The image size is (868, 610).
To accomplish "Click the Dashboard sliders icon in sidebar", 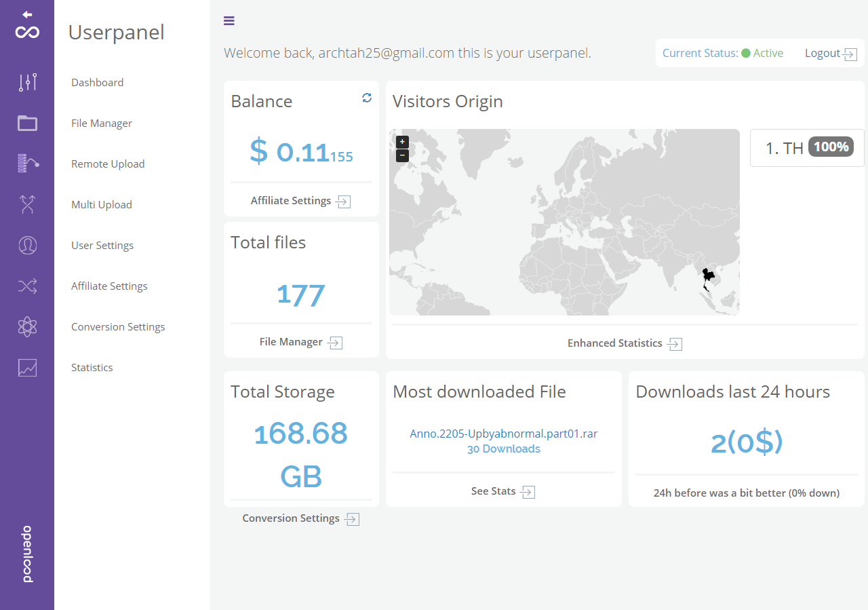I will pos(27,82).
